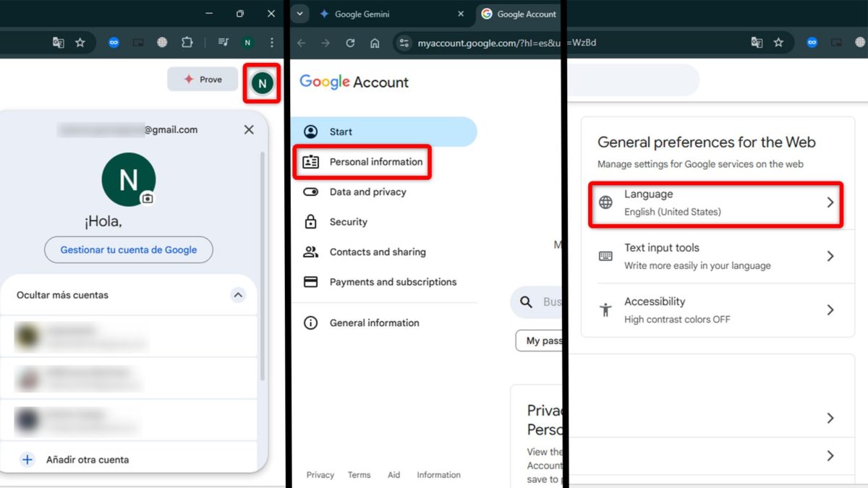Click the Prove button
Image resolution: width=868 pixels, height=488 pixels.
(203, 80)
